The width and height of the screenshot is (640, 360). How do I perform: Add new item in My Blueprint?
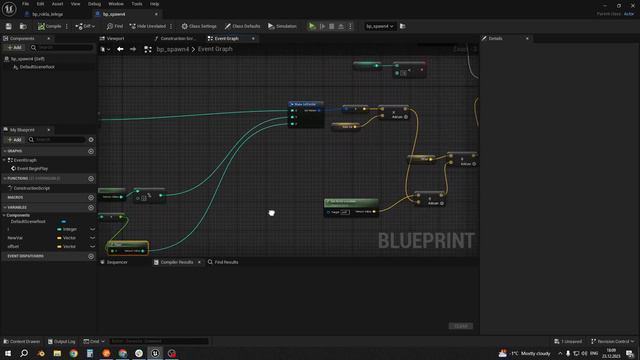point(14,140)
